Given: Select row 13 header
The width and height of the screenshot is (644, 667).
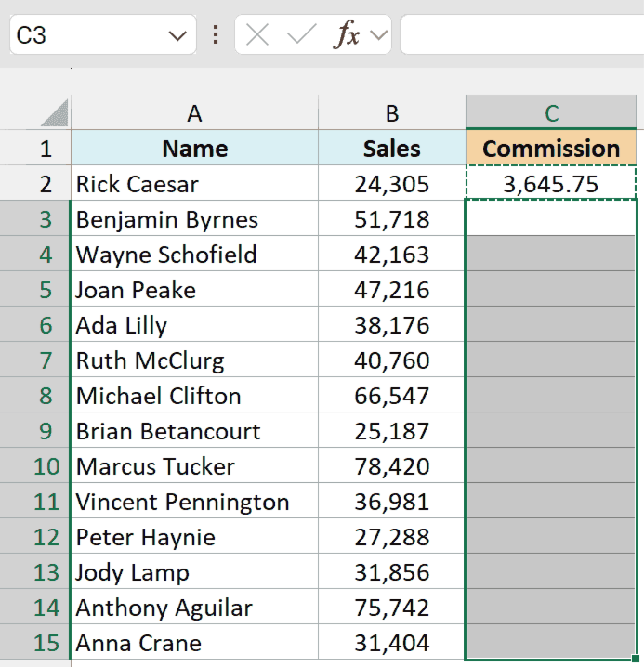Looking at the screenshot, I should pyautogui.click(x=35, y=571).
